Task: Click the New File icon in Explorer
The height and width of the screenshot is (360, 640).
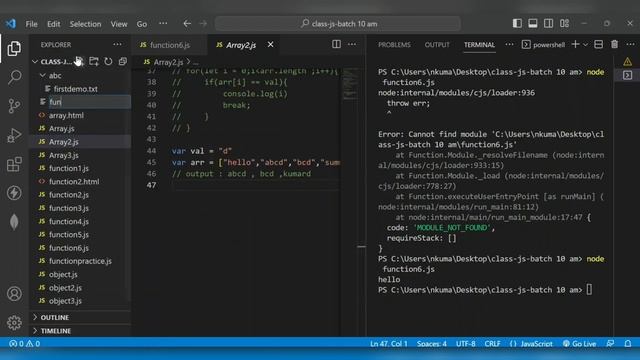Action: click(x=79, y=62)
